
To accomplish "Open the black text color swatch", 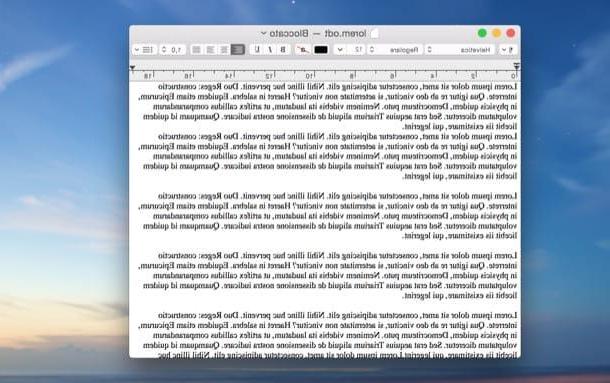I will (x=321, y=50).
